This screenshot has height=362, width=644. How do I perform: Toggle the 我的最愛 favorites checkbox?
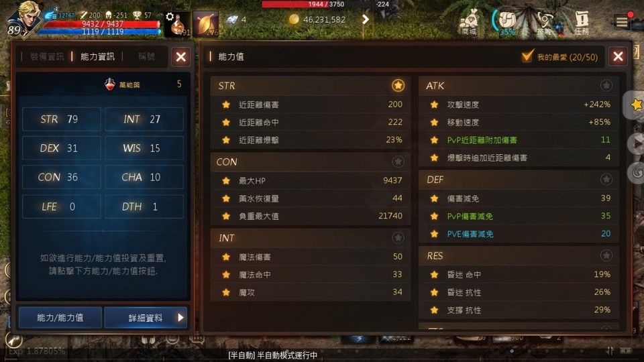pos(527,56)
